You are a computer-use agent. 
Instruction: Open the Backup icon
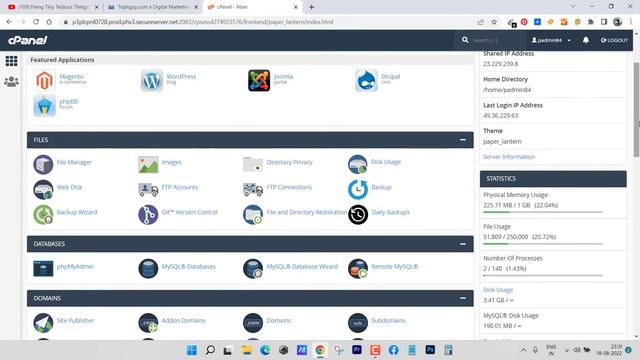(x=358, y=189)
